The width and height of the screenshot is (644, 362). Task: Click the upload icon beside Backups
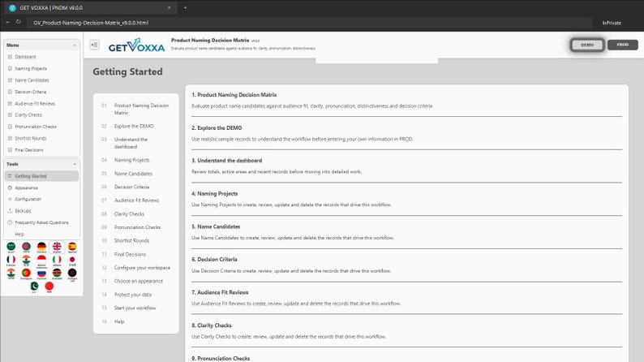[x=10, y=211]
